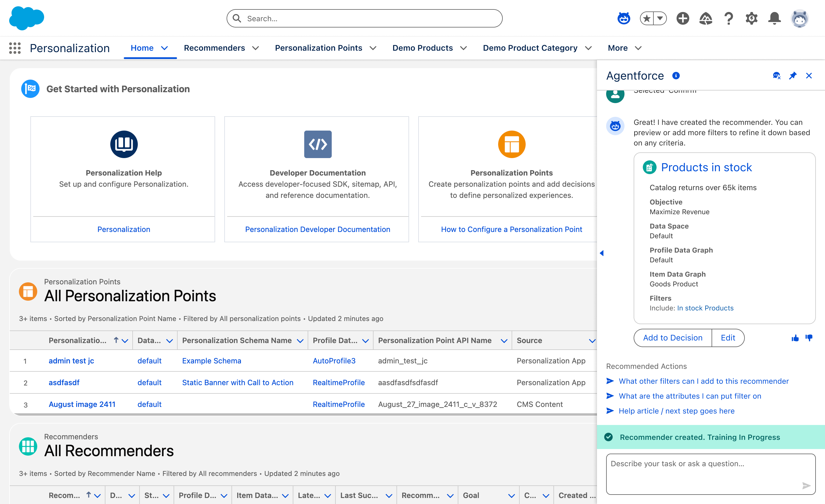Open Personalization Schema Name column menu
The image size is (825, 504).
click(x=300, y=341)
